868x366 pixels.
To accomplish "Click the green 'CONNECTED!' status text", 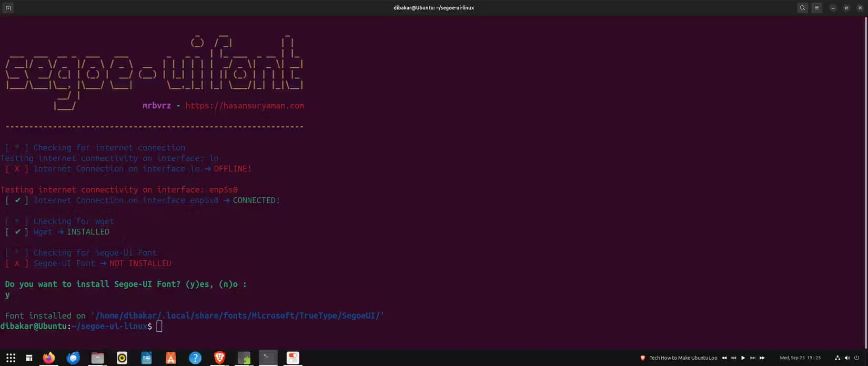I will coord(257,200).
